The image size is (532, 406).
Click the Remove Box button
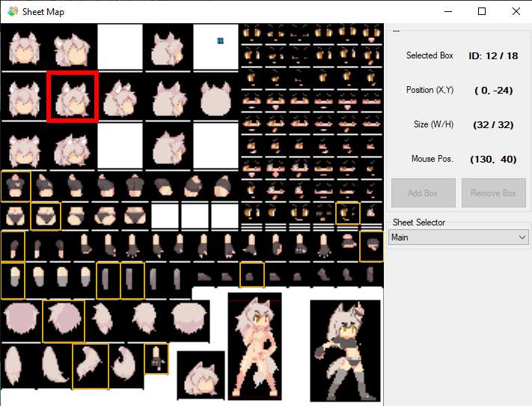point(494,193)
